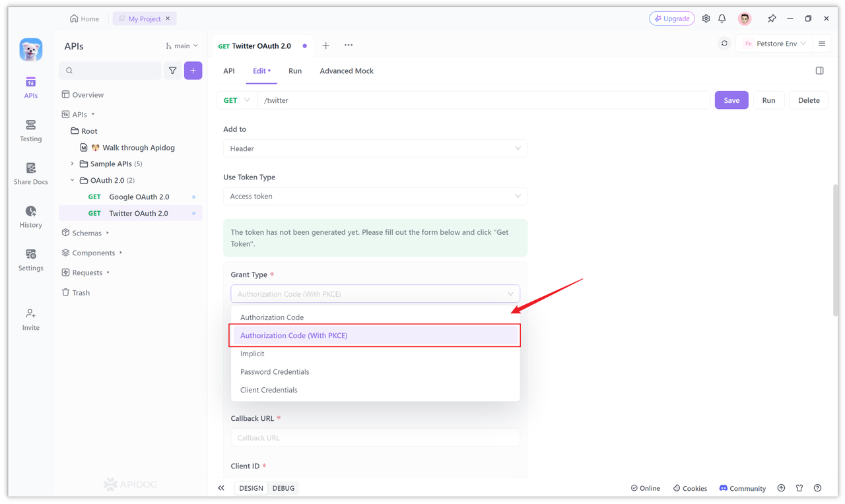845x504 pixels.
Task: Open the Petstore Env environment dropdown
Action: (774, 44)
